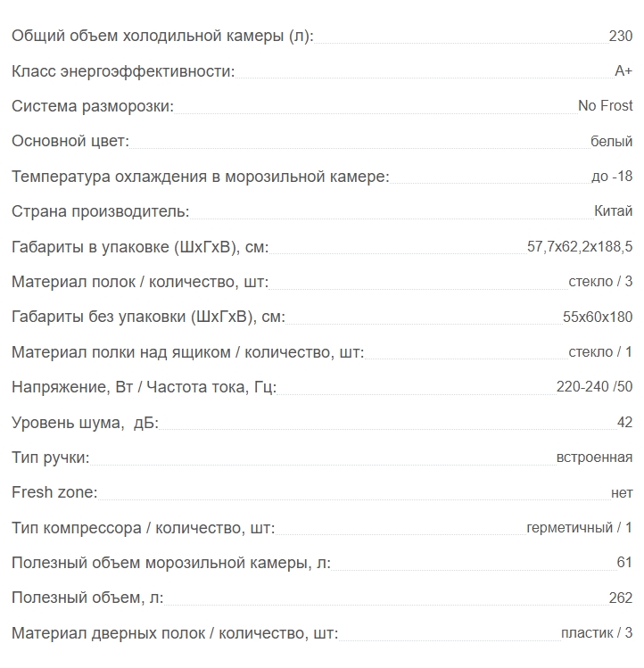Viewport: 644px width, 668px height.
Task: Click the 'до -18' temperature value
Action: tap(612, 176)
